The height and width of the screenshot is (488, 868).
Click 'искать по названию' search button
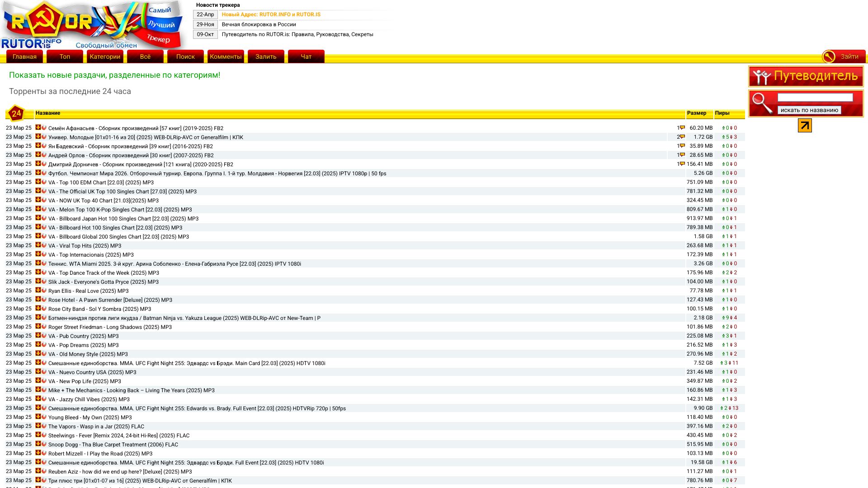tap(809, 110)
